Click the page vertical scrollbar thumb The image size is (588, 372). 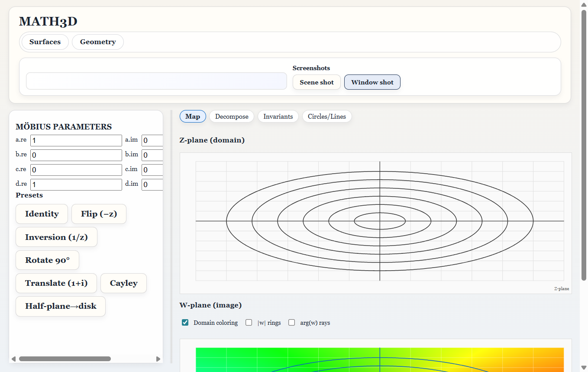point(584,145)
